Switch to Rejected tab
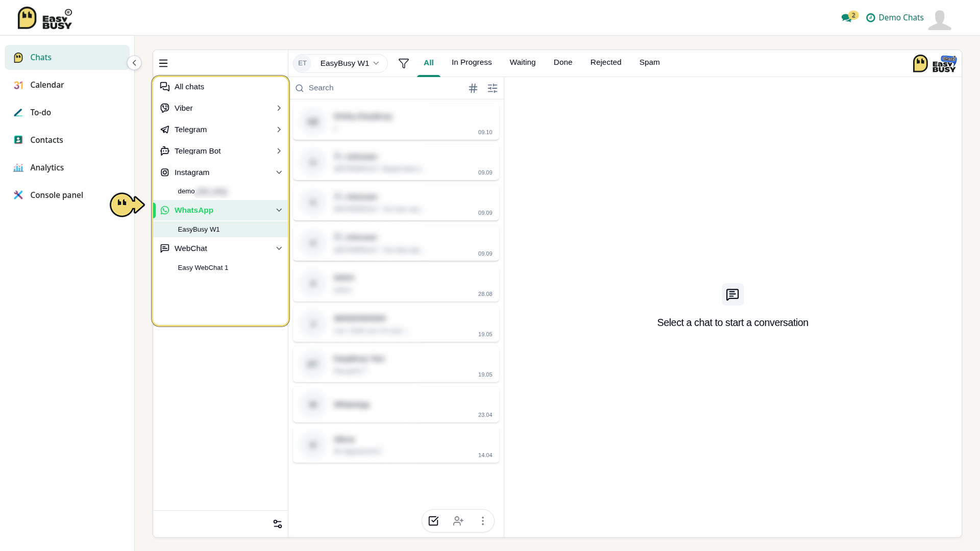980x551 pixels. tap(606, 62)
